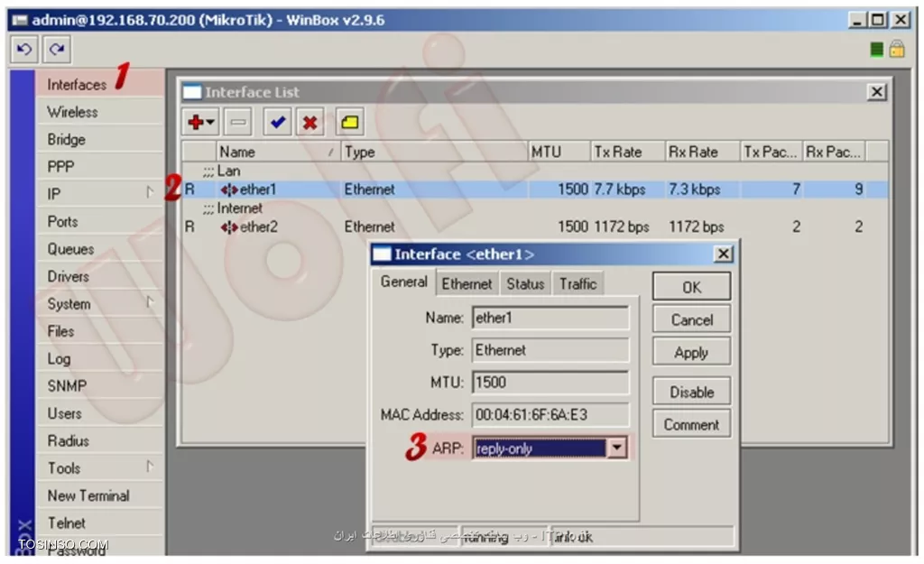This screenshot has height=564, width=924.
Task: Click the 1172 bps Tx Rate value
Action: pos(621,227)
